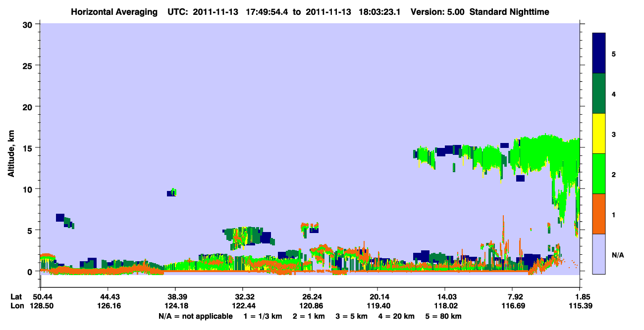Screen dimensions: 644x330
Task: Click longitude value 116.69
Action: coord(513,306)
